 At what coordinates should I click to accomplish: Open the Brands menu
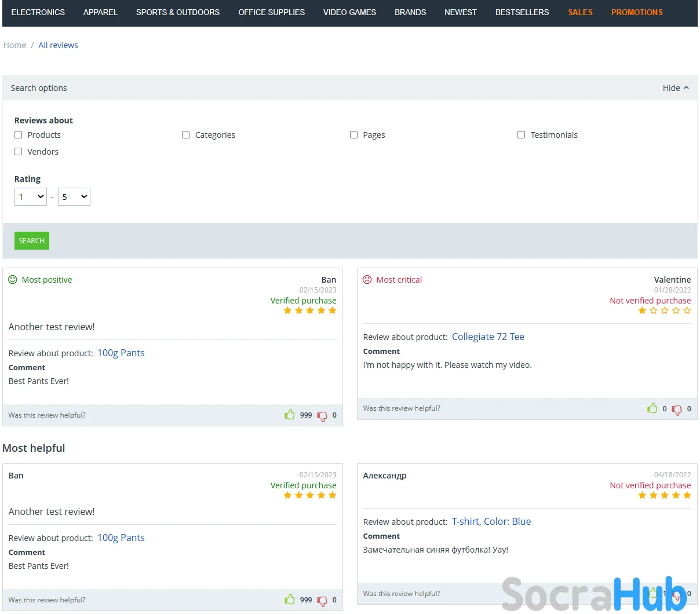(x=410, y=12)
